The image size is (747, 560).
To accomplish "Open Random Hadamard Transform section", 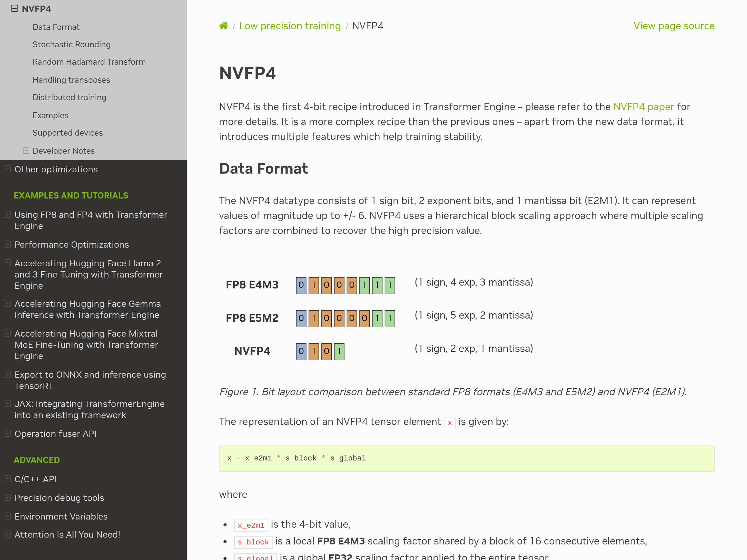I will coord(89,62).
